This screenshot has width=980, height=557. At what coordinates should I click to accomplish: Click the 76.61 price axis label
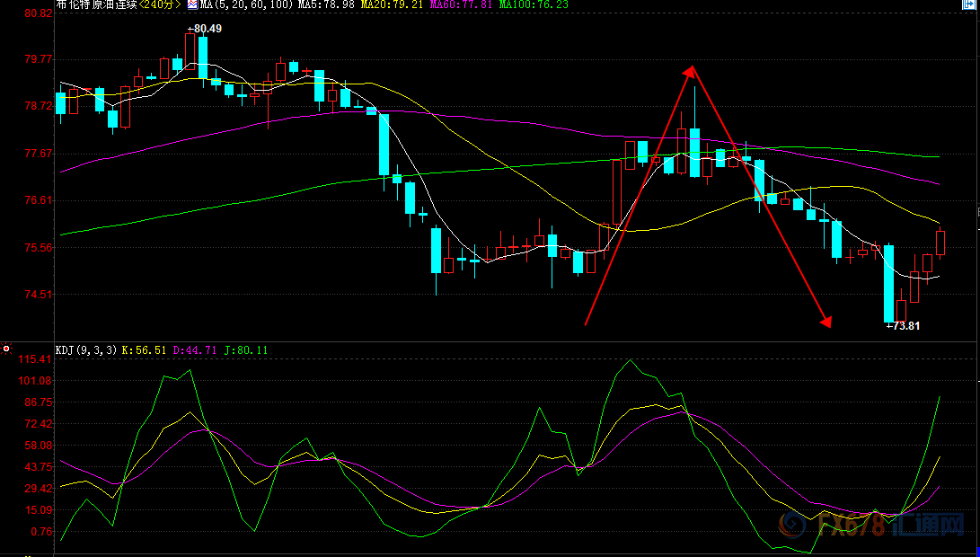38,200
